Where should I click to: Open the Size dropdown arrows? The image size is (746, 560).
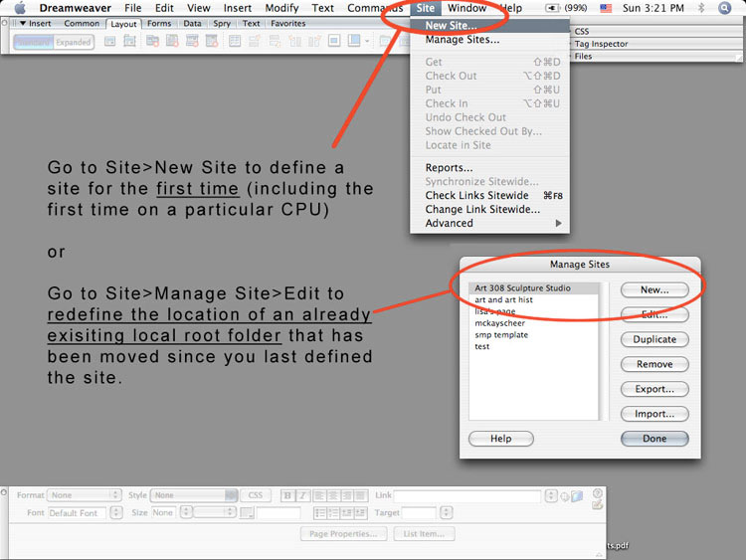click(186, 512)
